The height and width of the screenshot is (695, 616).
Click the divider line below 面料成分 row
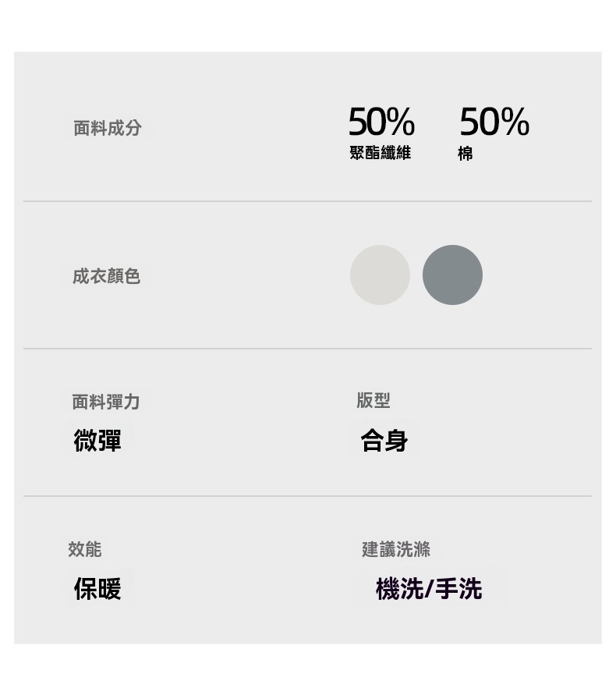(307, 201)
